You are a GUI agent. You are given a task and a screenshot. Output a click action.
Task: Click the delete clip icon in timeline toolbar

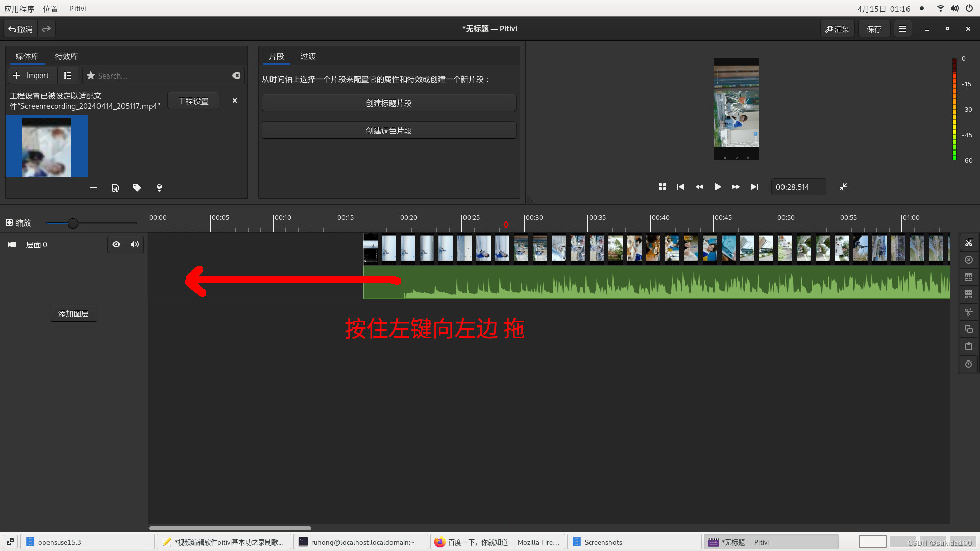(968, 260)
